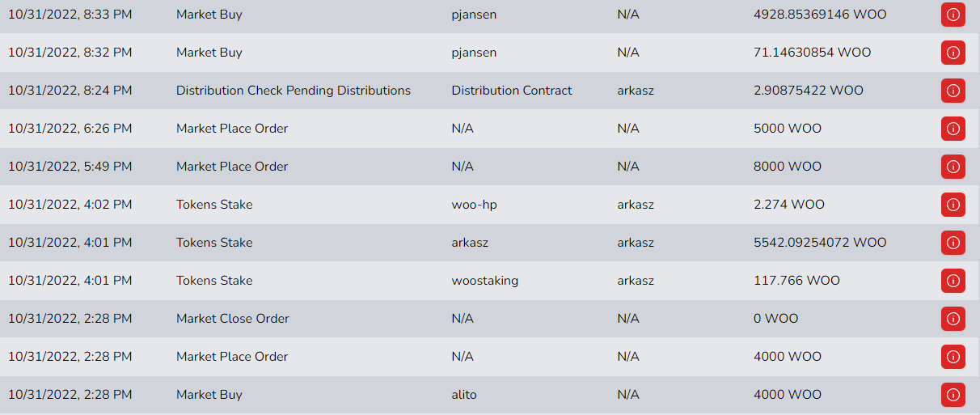Click the 0 WOO amount cell

[x=775, y=319]
